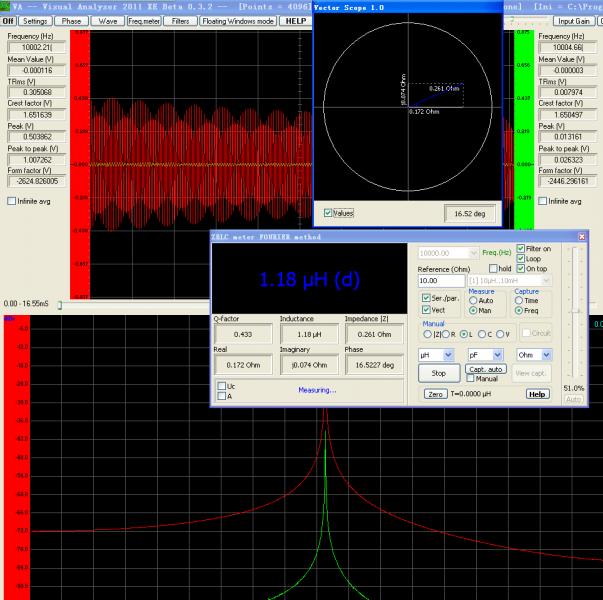The height and width of the screenshot is (600, 603).
Task: Open the Filters toolbar button
Action: 179,20
